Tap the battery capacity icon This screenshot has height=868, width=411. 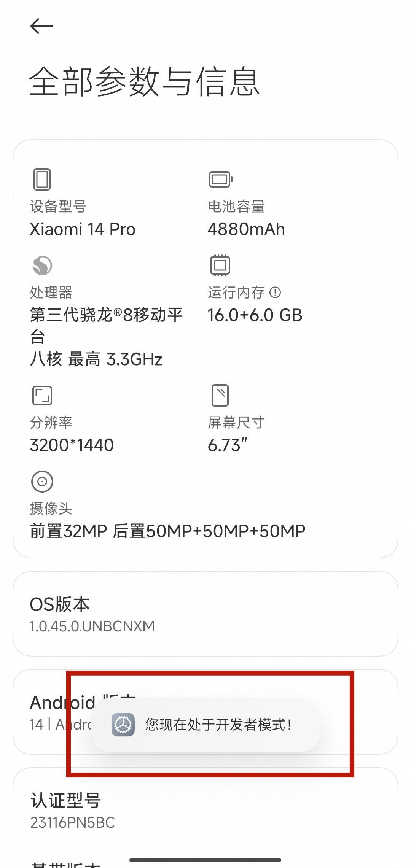[220, 180]
